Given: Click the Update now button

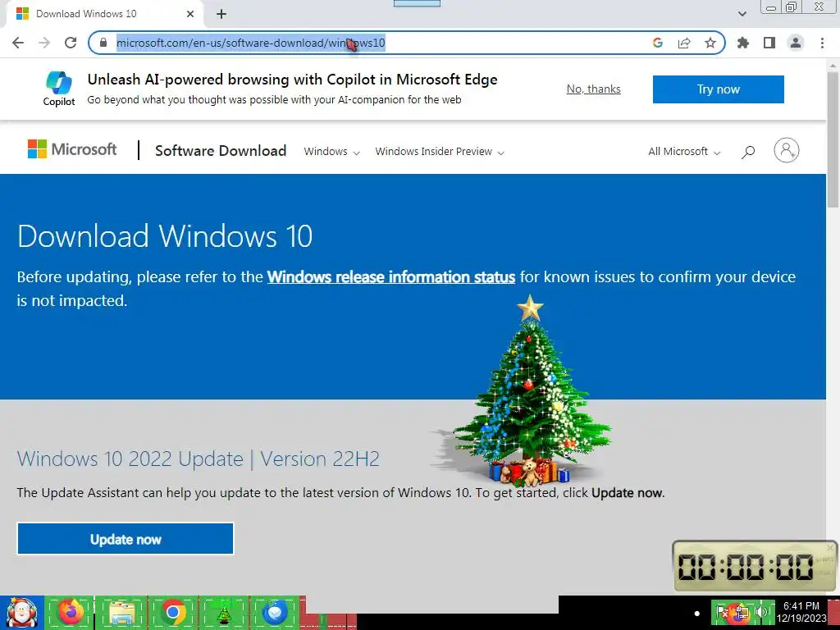Looking at the screenshot, I should (x=126, y=539).
